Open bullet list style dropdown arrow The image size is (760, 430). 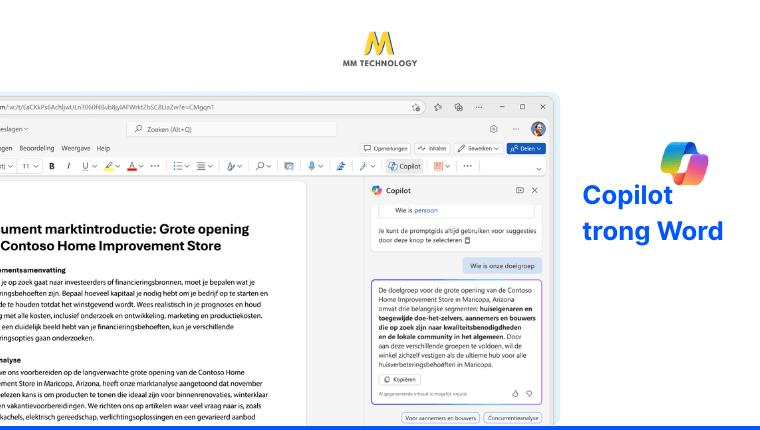(x=187, y=166)
